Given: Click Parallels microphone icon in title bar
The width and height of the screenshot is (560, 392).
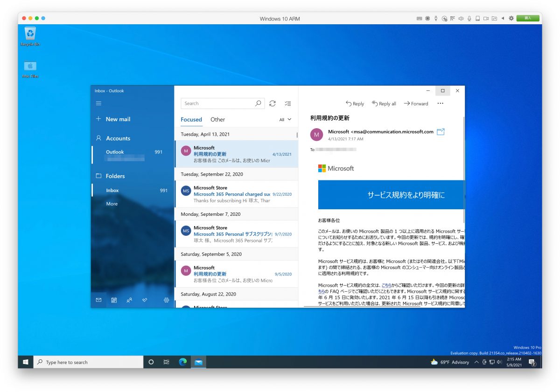Looking at the screenshot, I should pyautogui.click(x=469, y=19).
